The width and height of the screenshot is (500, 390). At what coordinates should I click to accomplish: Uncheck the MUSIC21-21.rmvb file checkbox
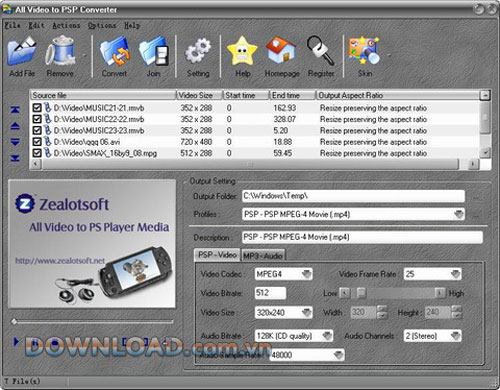pyautogui.click(x=37, y=108)
